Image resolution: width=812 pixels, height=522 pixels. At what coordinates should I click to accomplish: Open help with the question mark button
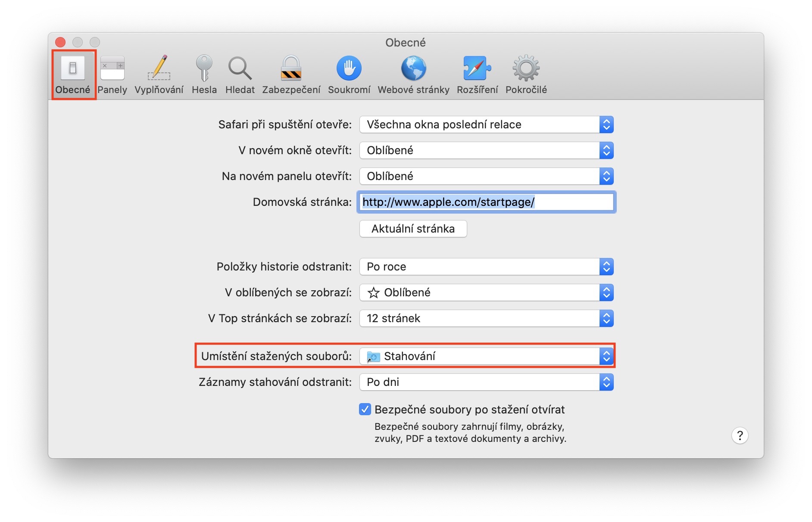[740, 435]
